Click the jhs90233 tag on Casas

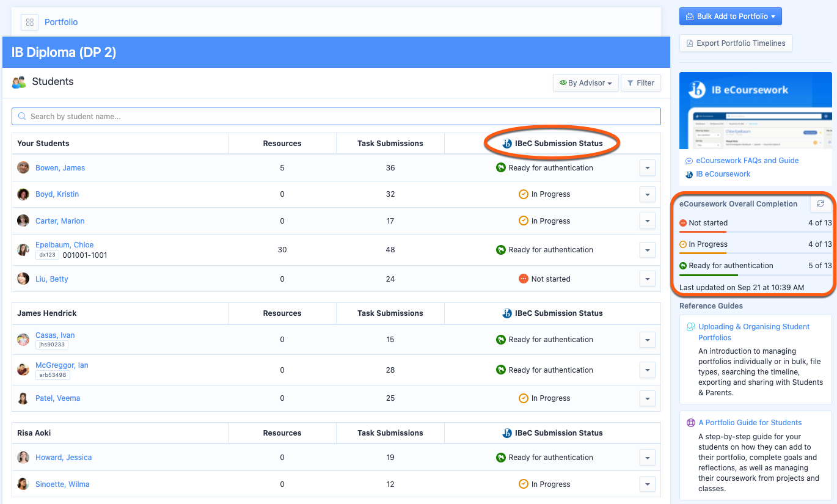(51, 345)
